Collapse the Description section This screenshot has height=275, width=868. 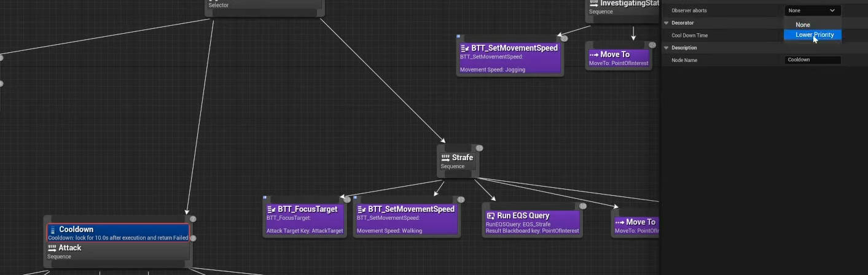[x=666, y=48]
